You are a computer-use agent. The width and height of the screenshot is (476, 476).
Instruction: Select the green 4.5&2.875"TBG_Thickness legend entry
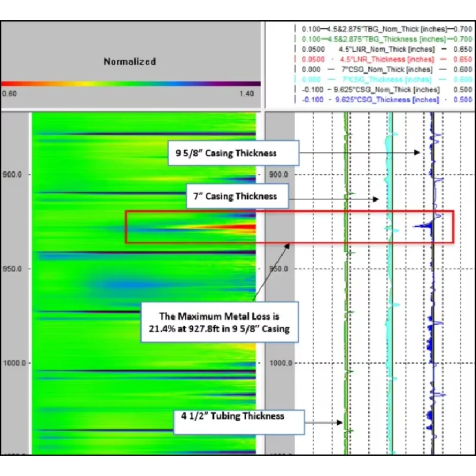pyautogui.click(x=387, y=39)
